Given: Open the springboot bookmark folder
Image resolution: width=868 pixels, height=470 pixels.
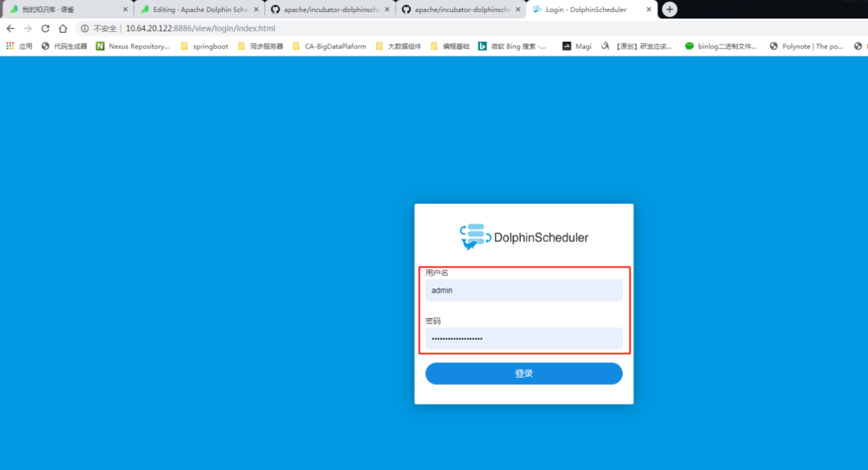Looking at the screenshot, I should tap(204, 47).
